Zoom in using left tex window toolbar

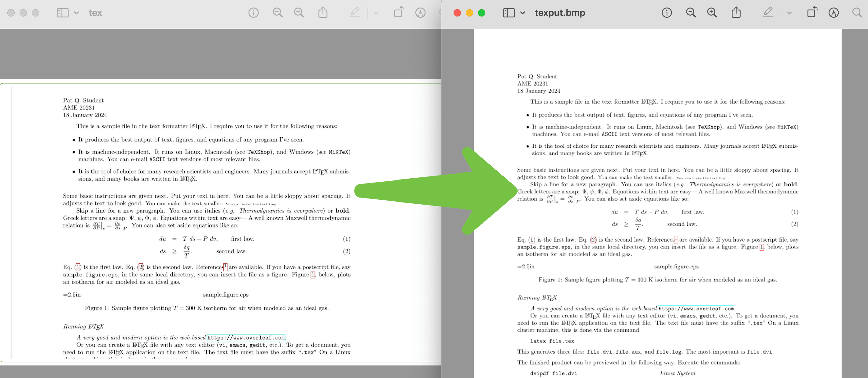(x=299, y=13)
